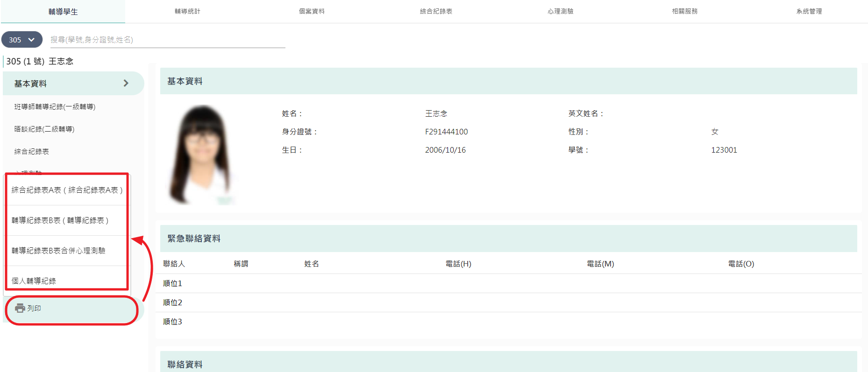Choose 輔導紀錄表B表 ( 輔導紀錄表 ) option
Image resolution: width=868 pixels, height=372 pixels.
67,220
